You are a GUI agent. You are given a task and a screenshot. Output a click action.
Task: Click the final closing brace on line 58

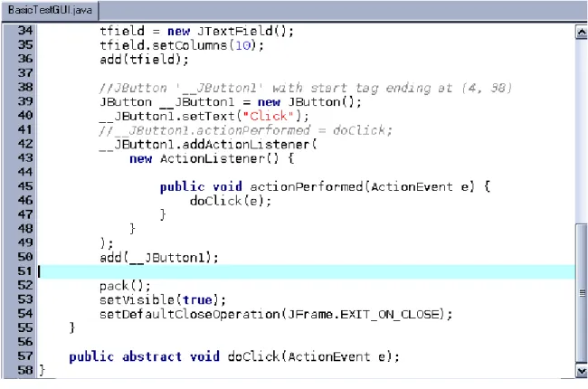pyautogui.click(x=42, y=370)
